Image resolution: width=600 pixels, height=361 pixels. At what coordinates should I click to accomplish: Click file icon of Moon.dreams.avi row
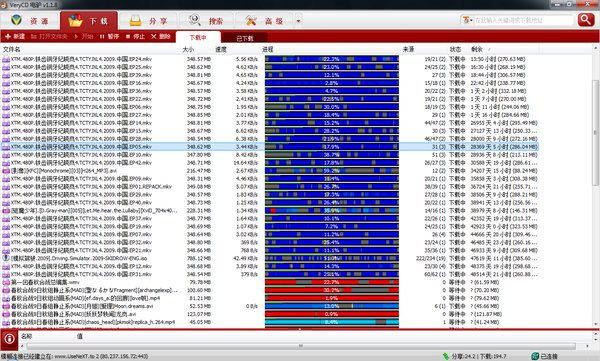(x=6, y=306)
